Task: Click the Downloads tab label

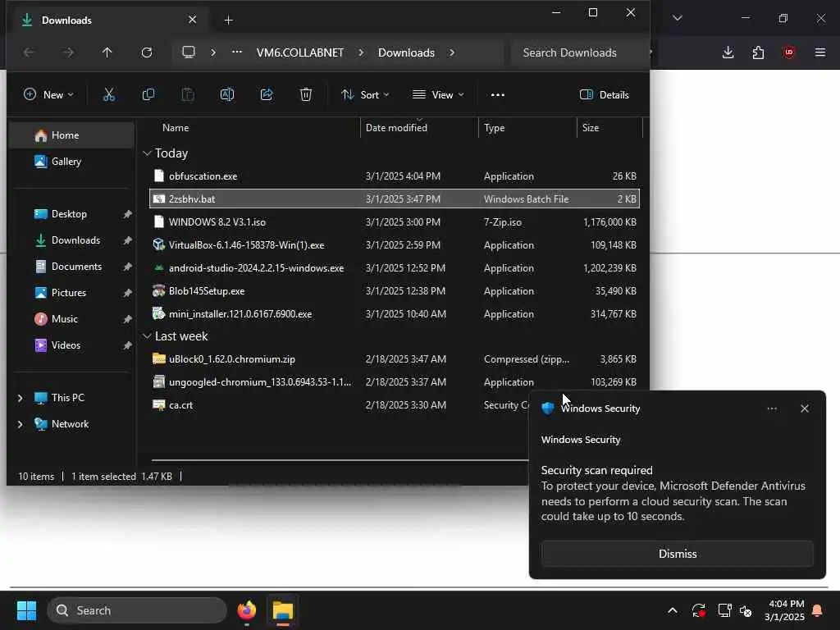Action: tap(66, 21)
